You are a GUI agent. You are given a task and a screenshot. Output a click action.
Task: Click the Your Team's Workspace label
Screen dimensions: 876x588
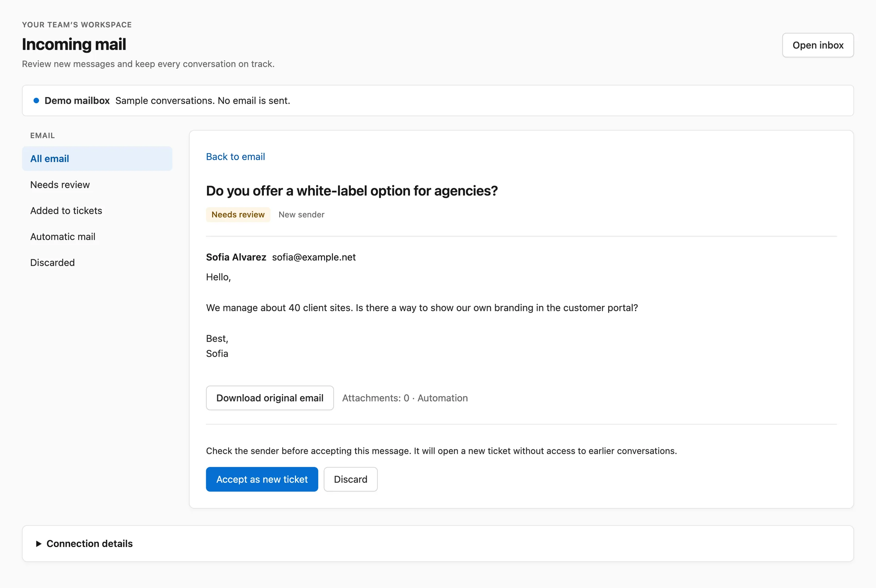[77, 25]
